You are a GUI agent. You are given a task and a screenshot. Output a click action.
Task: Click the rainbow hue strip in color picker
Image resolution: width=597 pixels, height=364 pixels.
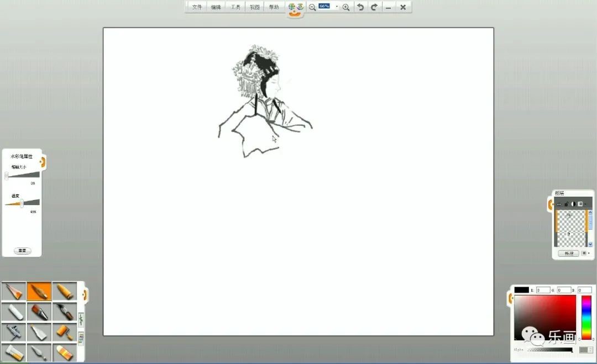pos(586,317)
